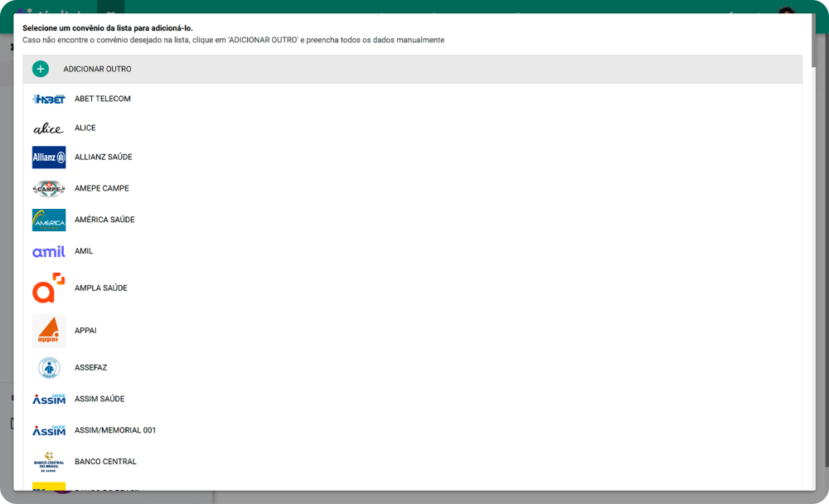Click the Assim logo beside ASSIM/MEMORIAL 001
Screen dimensions: 829x504
coord(49,430)
